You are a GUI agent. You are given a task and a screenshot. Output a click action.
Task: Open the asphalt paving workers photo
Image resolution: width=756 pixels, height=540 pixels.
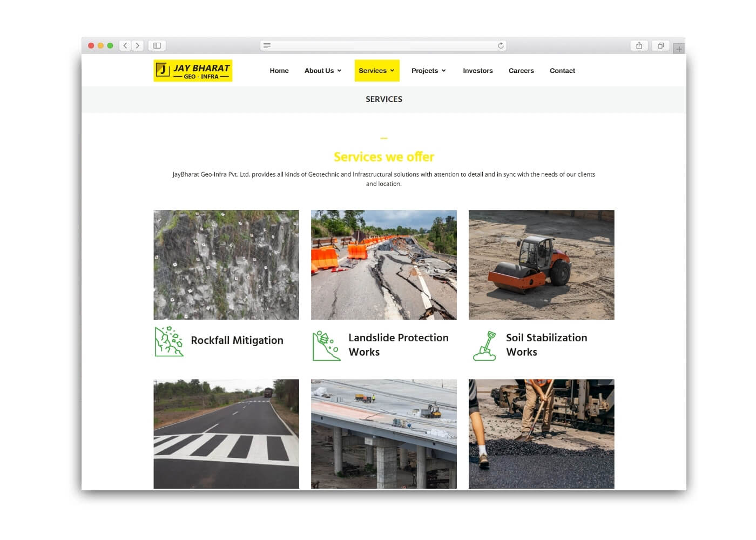tap(542, 434)
